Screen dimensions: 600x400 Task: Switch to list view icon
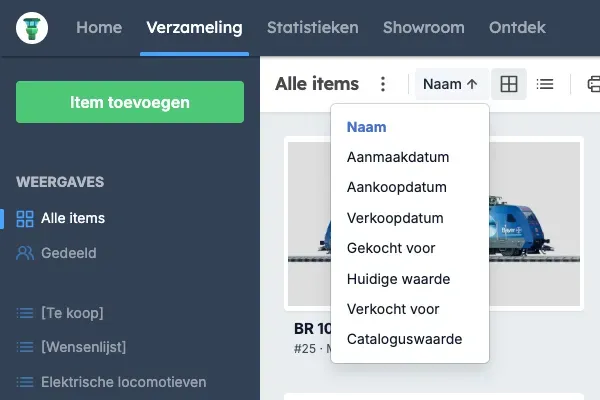(545, 84)
